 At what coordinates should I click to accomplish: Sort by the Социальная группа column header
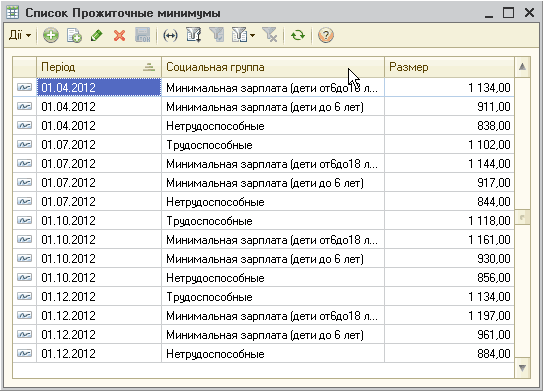pos(273,67)
